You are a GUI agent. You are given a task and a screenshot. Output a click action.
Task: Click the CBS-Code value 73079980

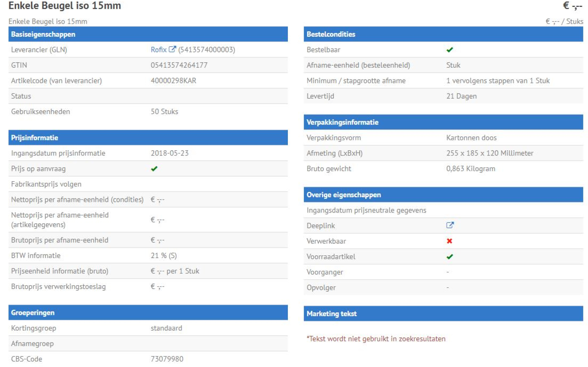(x=167, y=359)
